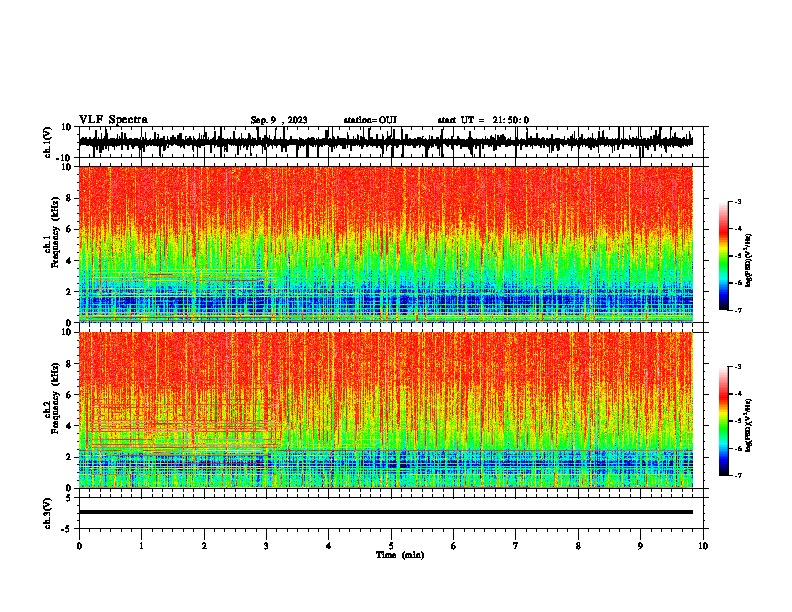Click time axis tick label "0"
The height and width of the screenshot is (612, 792).
tap(79, 546)
